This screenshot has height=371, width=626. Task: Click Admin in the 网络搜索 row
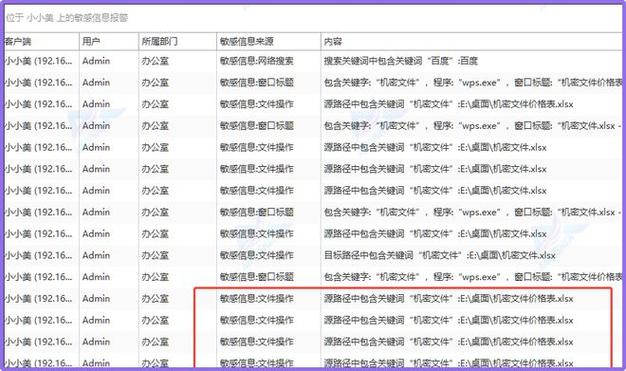click(96, 61)
